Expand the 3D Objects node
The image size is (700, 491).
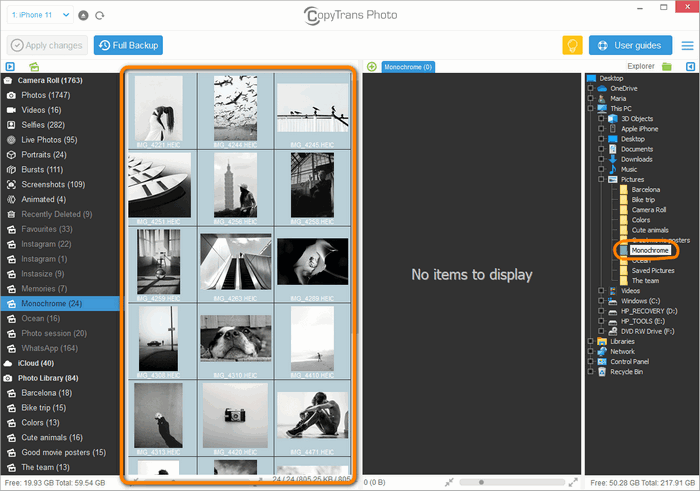pos(601,119)
